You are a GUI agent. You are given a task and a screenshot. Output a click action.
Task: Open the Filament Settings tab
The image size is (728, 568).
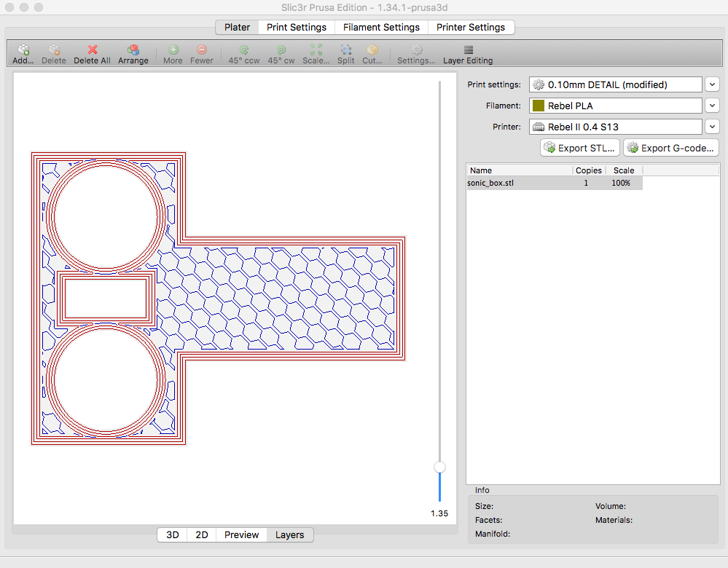tap(381, 27)
